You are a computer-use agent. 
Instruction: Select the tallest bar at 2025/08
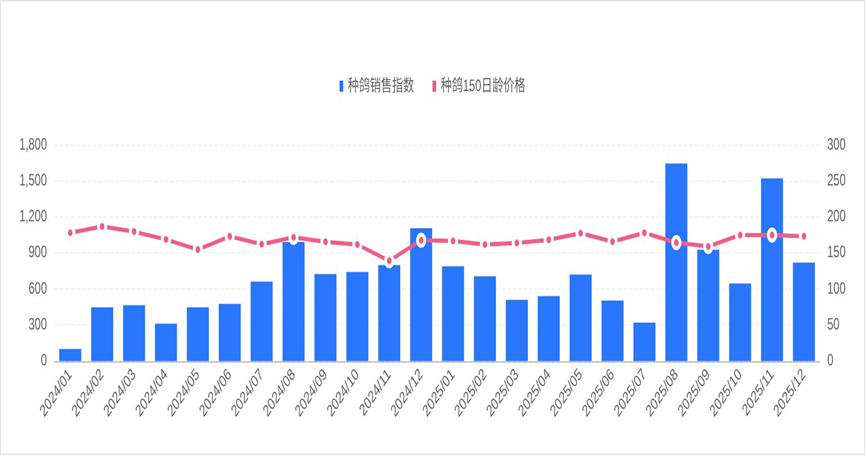point(676,262)
